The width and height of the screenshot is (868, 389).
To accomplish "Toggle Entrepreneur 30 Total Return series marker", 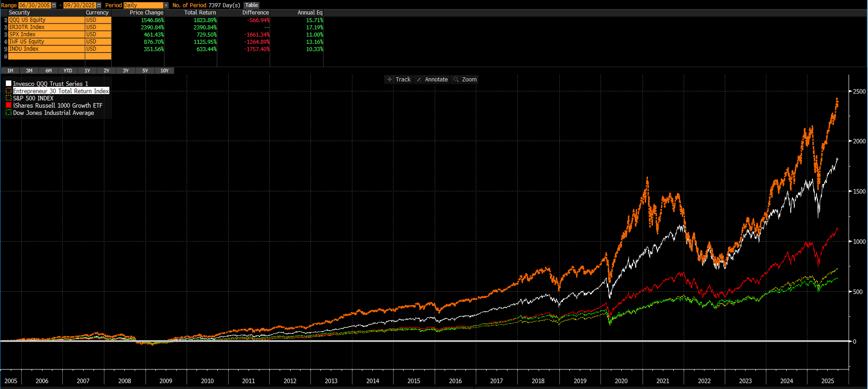I will pyautogui.click(x=9, y=91).
